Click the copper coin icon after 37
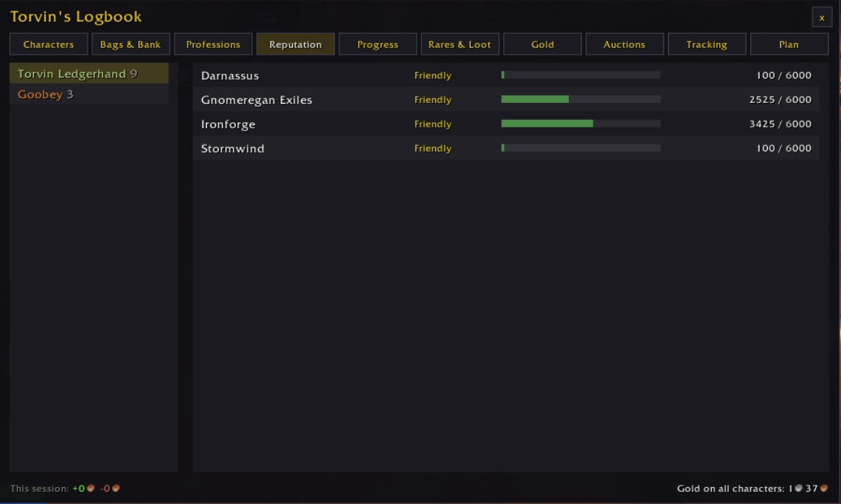 [824, 488]
